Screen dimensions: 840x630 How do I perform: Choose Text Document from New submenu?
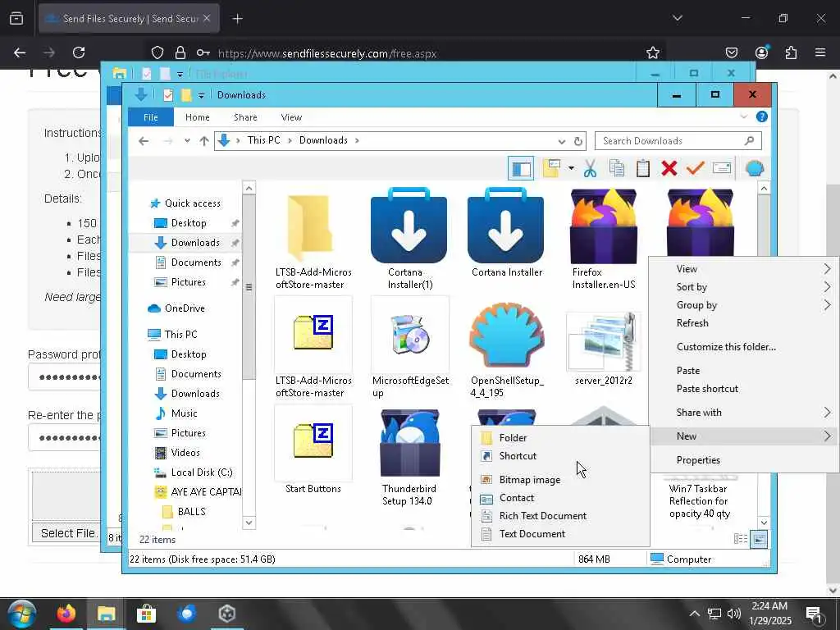(x=560, y=534)
